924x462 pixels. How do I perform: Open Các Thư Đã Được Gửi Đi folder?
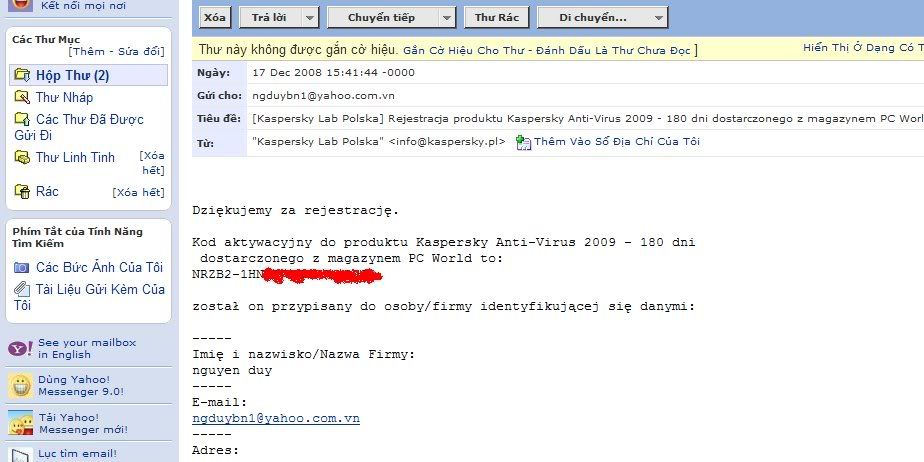click(79, 127)
